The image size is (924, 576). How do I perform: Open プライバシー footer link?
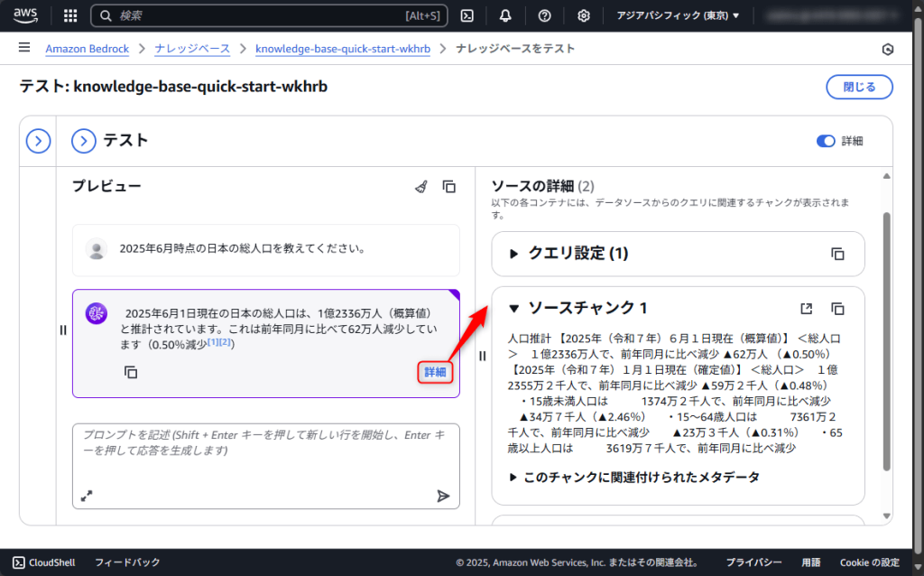(753, 562)
